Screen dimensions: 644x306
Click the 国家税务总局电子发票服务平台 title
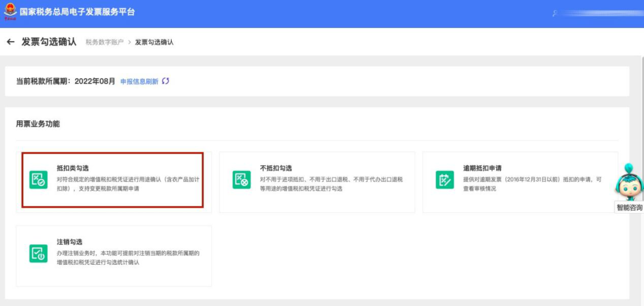click(77, 12)
